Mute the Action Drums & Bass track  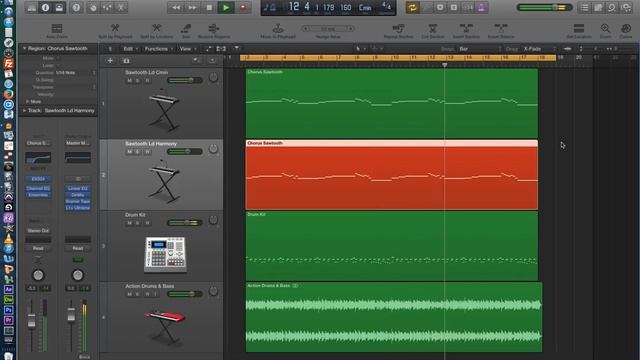129,294
